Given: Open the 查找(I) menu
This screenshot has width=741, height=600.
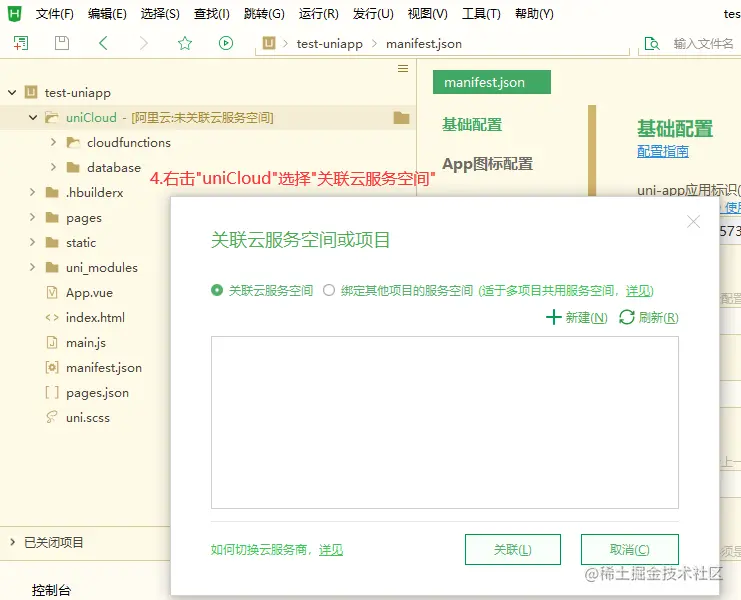Looking at the screenshot, I should [212, 14].
